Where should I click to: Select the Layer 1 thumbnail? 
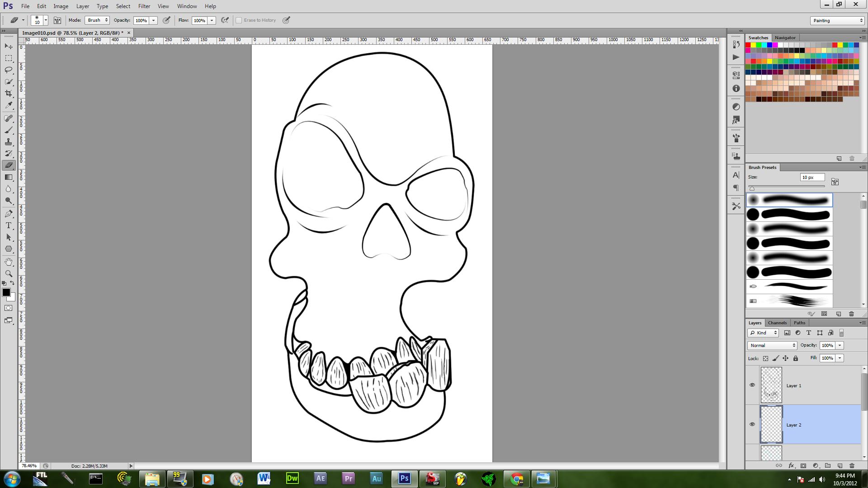[771, 385]
